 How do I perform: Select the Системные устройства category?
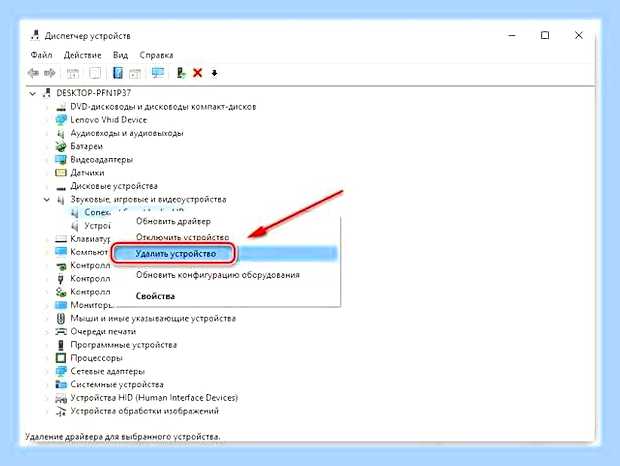(x=117, y=384)
